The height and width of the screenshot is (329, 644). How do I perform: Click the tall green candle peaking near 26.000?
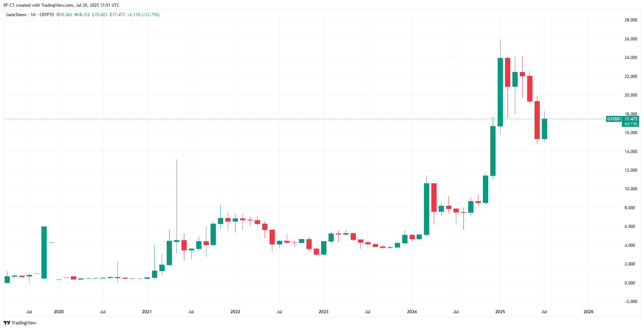(500, 92)
